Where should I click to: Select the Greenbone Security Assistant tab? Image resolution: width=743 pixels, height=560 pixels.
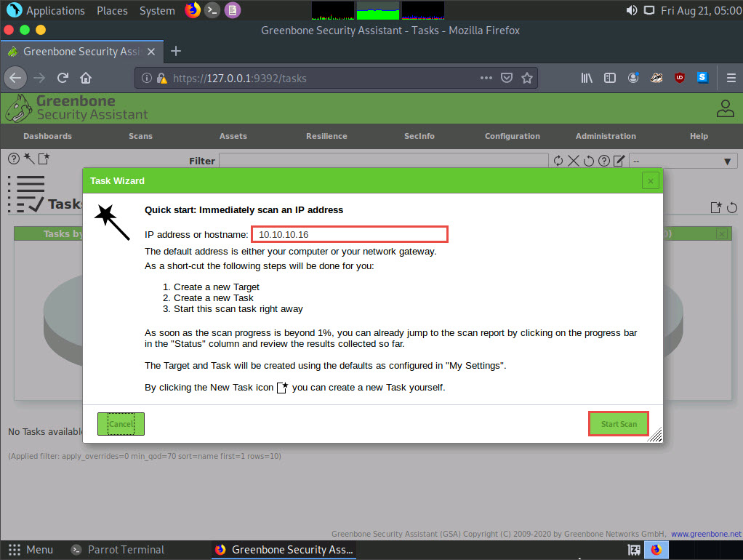point(82,51)
